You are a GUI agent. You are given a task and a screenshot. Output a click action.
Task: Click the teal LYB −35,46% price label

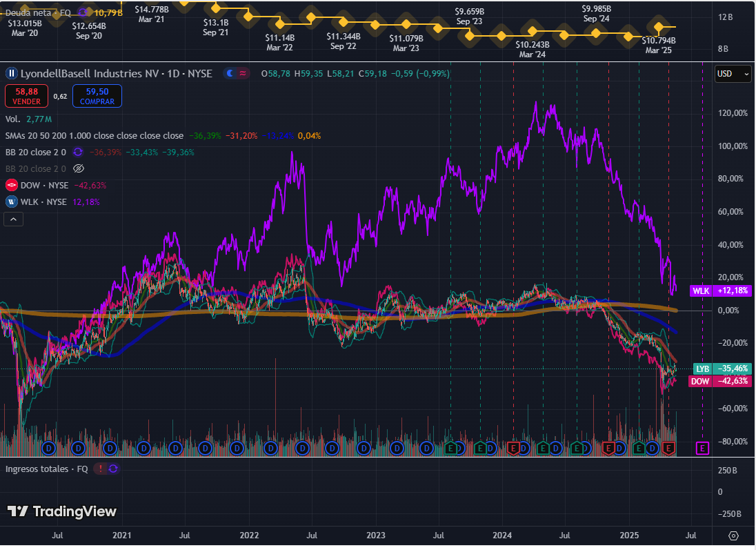click(722, 369)
